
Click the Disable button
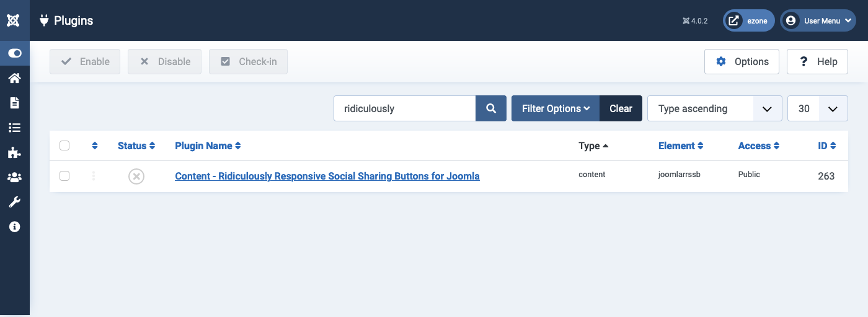click(164, 62)
